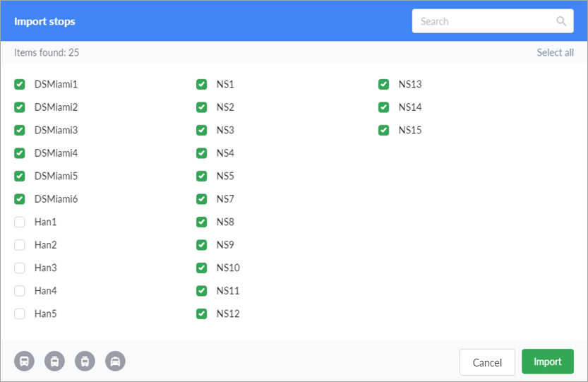Uncheck the DSMiami1 stop checkbox
Image resolution: width=588 pixels, height=382 pixels.
pyautogui.click(x=20, y=85)
